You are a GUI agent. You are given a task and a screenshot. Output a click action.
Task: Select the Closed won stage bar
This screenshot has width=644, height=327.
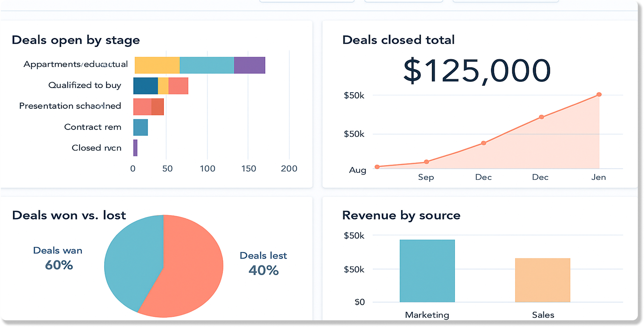pyautogui.click(x=136, y=147)
